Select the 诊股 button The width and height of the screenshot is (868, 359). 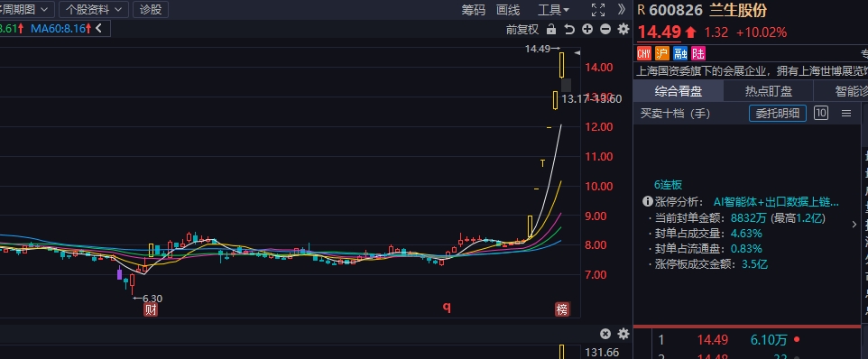(151, 9)
